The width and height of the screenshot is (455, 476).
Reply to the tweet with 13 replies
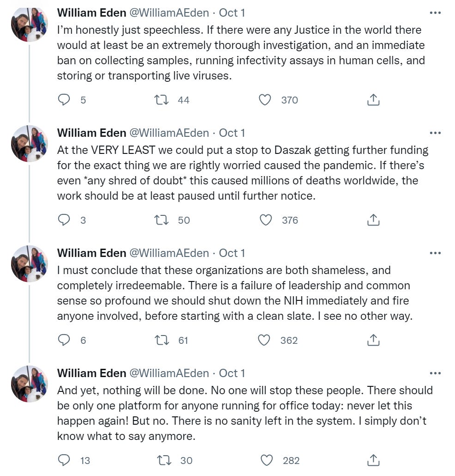click(x=64, y=460)
